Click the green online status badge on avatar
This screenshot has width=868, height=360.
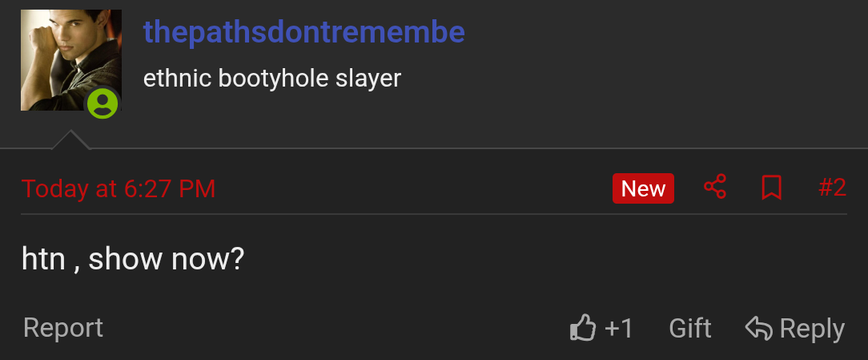[102, 103]
